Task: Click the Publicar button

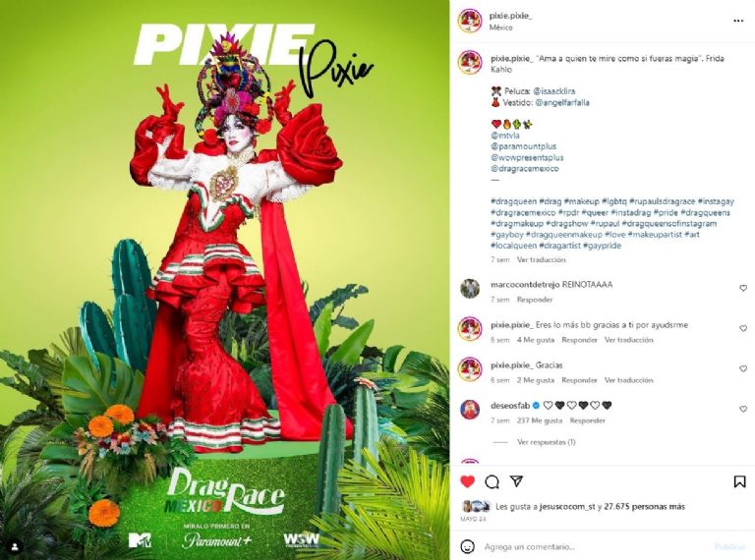Action: pos(729,546)
